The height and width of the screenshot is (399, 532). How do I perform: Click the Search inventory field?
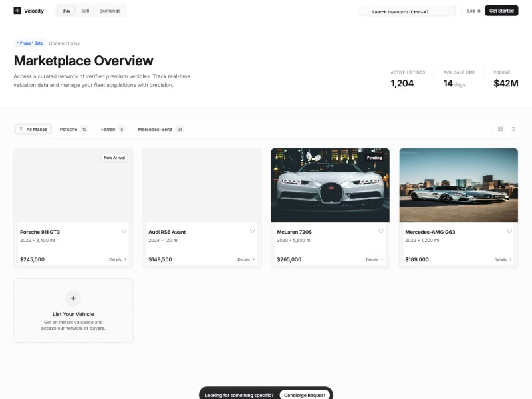[x=408, y=11]
